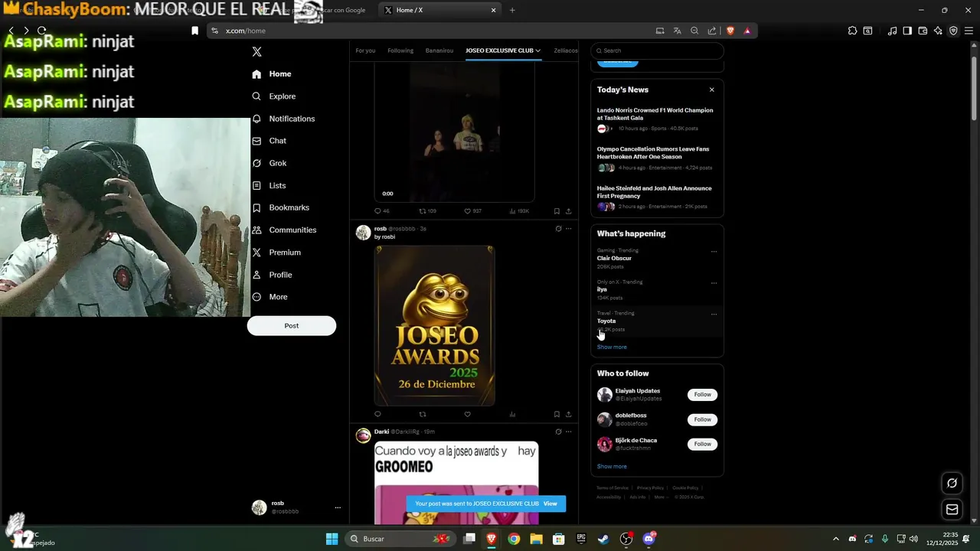Click the Search field on X
Screen dimensions: 980x551
pos(657,51)
